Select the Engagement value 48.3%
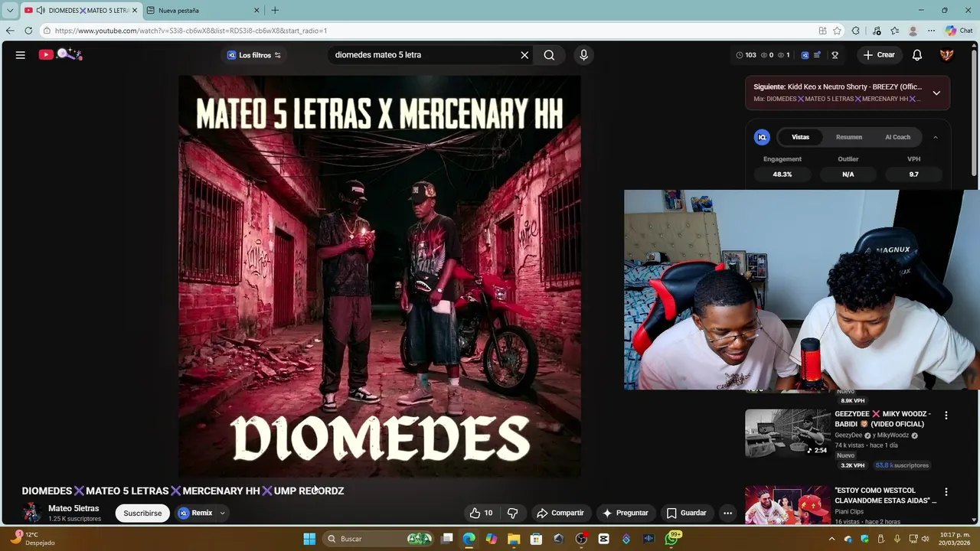 pyautogui.click(x=782, y=174)
